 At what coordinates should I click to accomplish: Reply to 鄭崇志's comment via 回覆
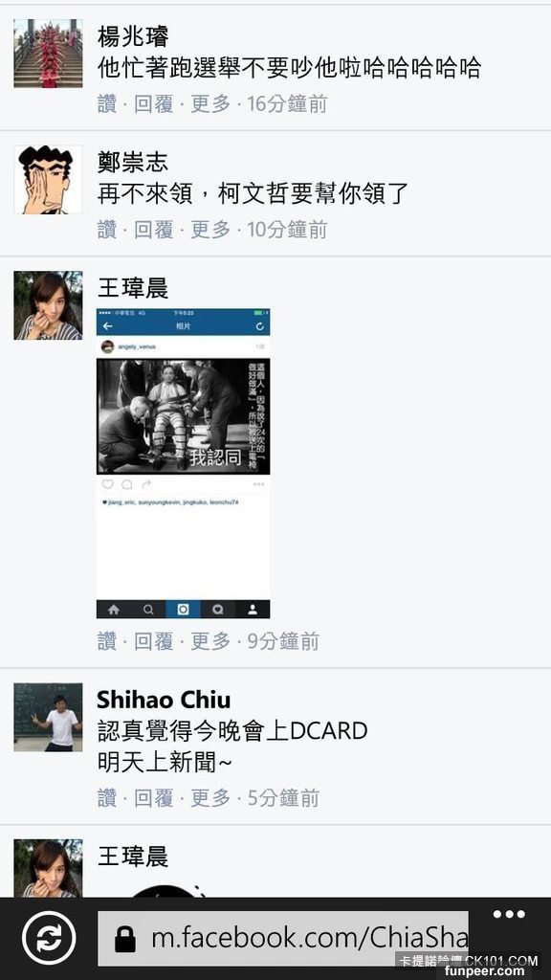pos(154,230)
